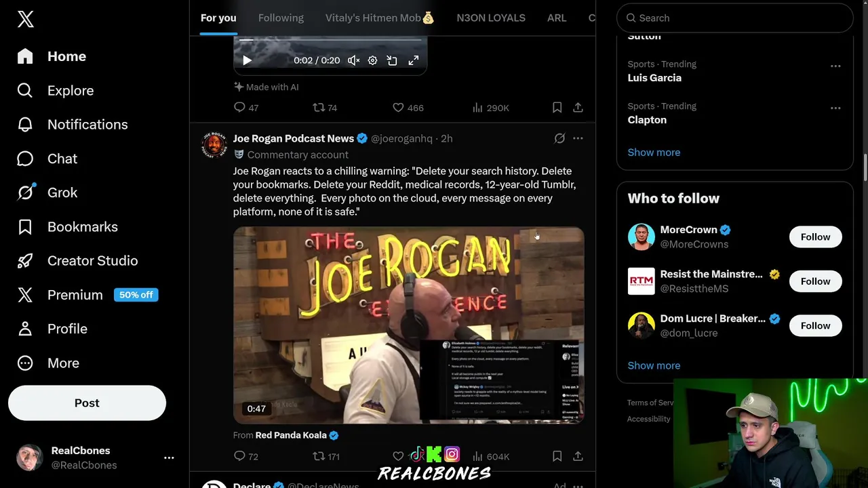
Task: Open Bookmarks in sidebar
Action: [68, 226]
